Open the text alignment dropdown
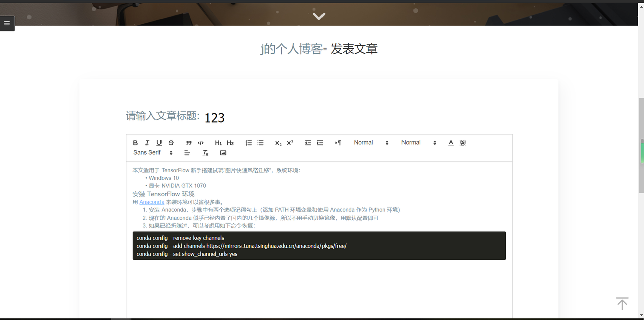Image resolution: width=644 pixels, height=320 pixels. click(x=187, y=152)
